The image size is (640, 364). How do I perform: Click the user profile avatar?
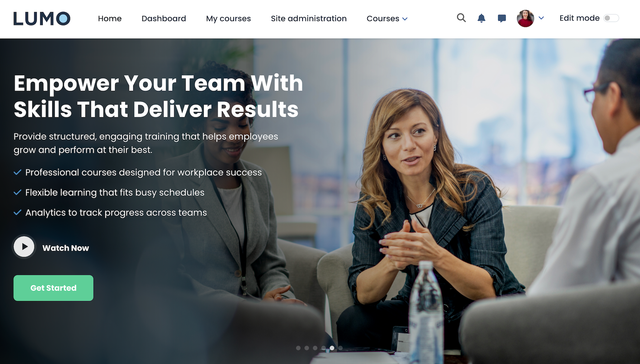point(525,18)
